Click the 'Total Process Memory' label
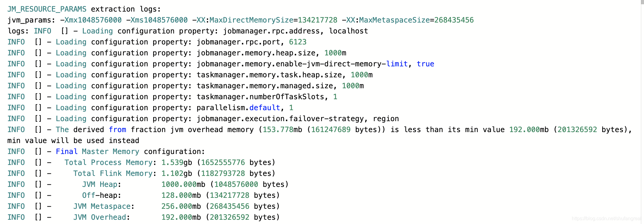Image resolution: width=644 pixels, height=224 pixels. [108, 163]
